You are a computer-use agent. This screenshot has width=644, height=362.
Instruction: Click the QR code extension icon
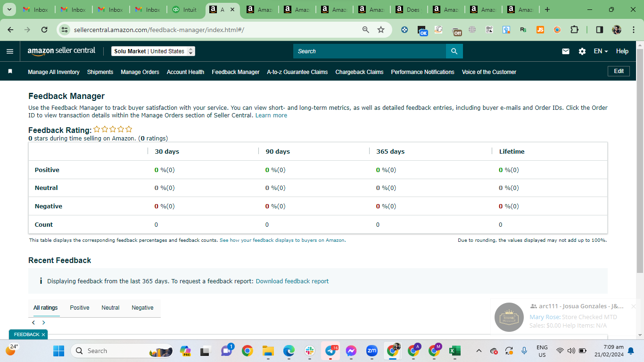click(x=489, y=30)
